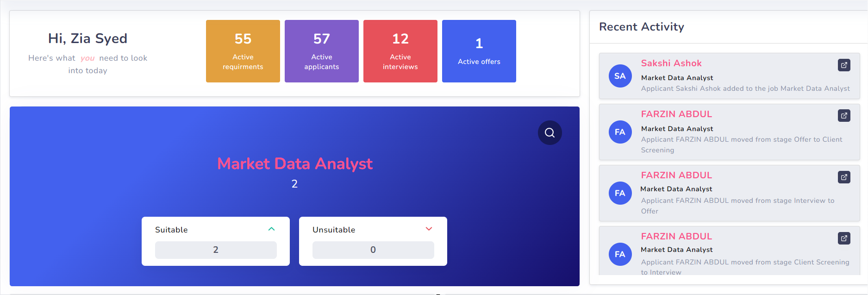Viewport: 868px width, 295px height.
Task: Click the chevron next to Suitable
Action: click(272, 229)
